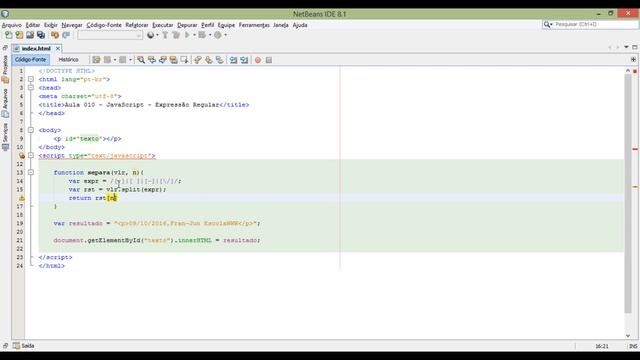Image resolution: width=640 pixels, height=360 pixels.
Task: Open the Editar menu
Action: point(33,25)
